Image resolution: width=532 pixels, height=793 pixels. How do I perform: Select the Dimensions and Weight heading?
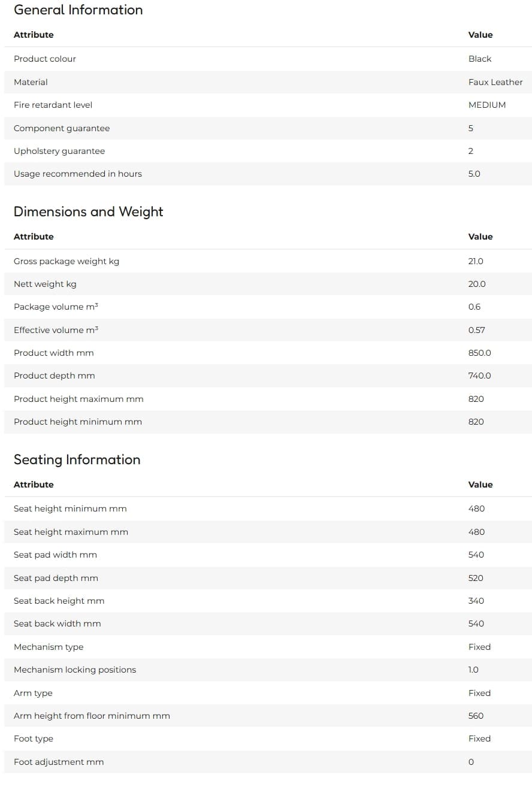88,212
